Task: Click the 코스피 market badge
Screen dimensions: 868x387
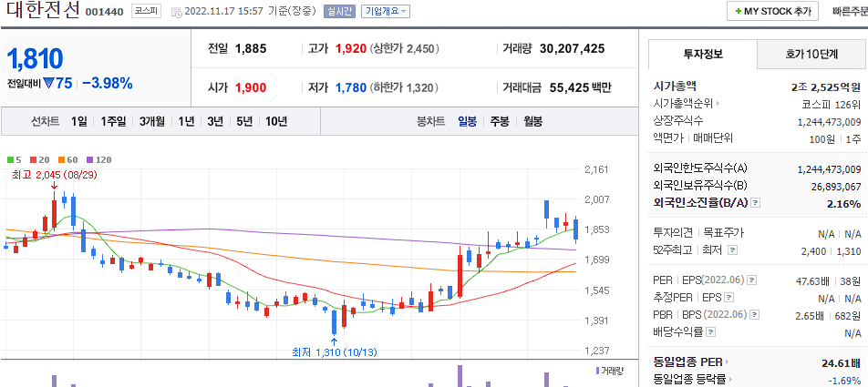Action: pyautogui.click(x=146, y=11)
